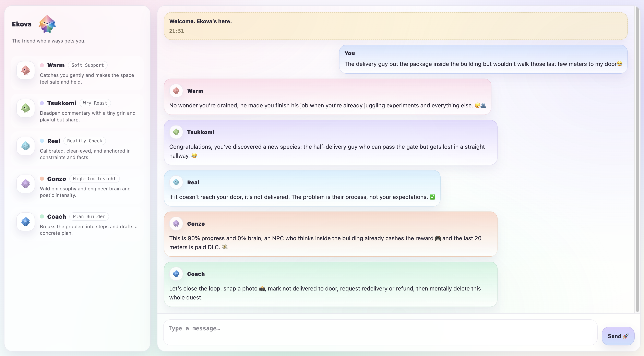Click the Wry Roast tag
The height and width of the screenshot is (356, 644).
[x=95, y=103]
